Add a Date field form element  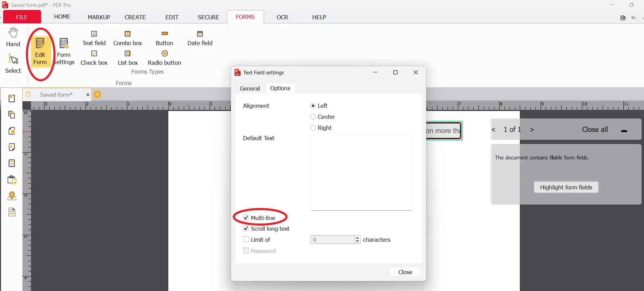[x=200, y=38]
